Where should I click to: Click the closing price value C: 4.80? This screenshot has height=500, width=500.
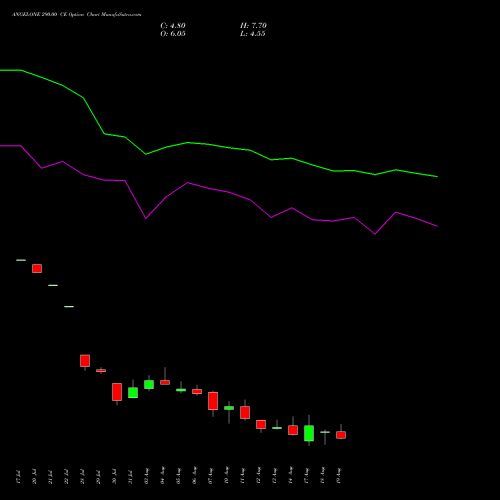[x=173, y=26]
